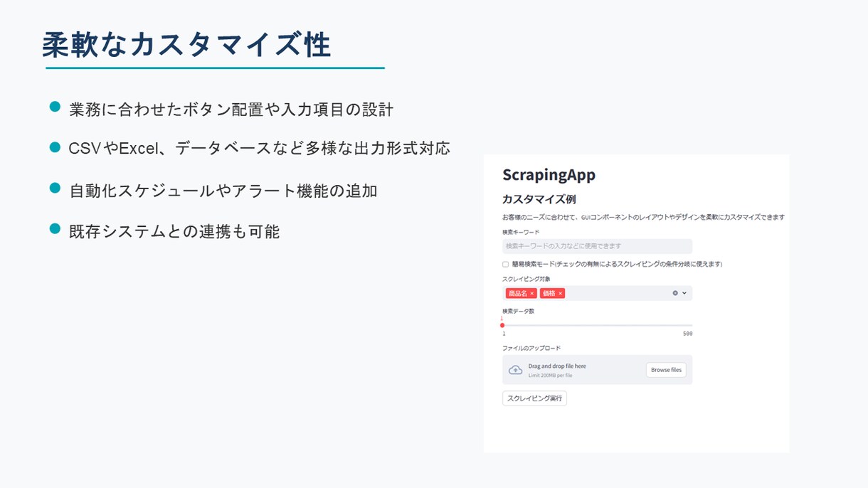Click the Drag and drop file here text
The image size is (868, 488).
(x=557, y=366)
